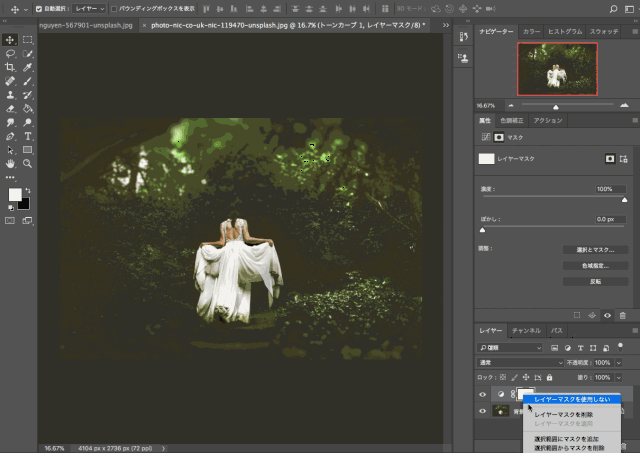Select the Lasso tool
Viewport: 640px width, 453px height.
pos(10,53)
